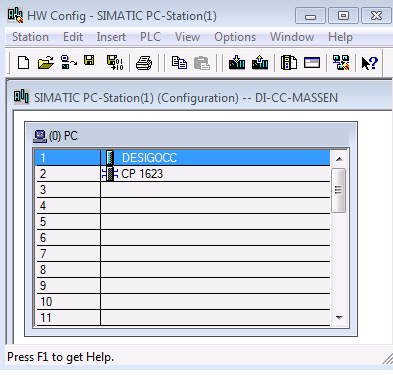393x375 pixels.
Task: Select the CP 1623 module row
Action: tap(183, 174)
